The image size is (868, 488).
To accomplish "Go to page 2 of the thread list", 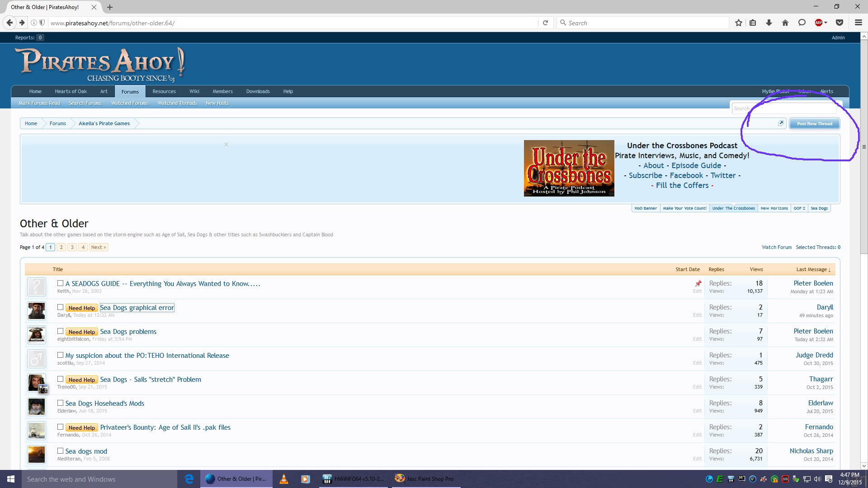I will pos(61,247).
